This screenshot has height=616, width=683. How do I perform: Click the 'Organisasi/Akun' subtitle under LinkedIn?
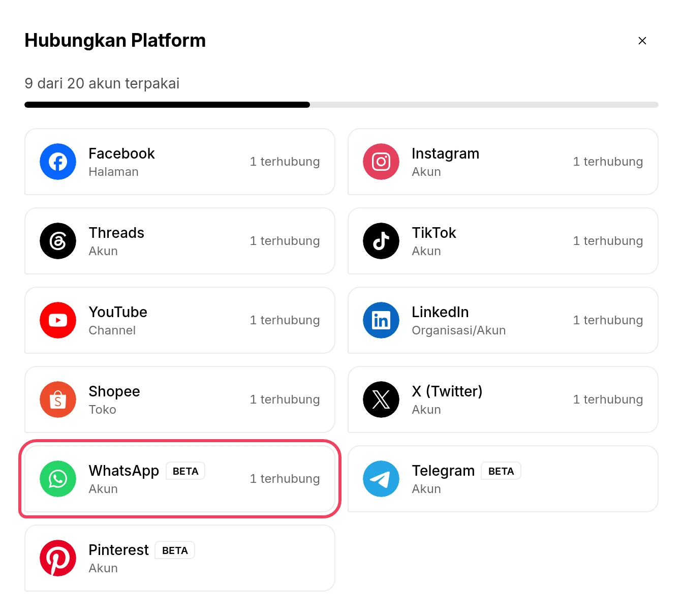pyautogui.click(x=458, y=330)
